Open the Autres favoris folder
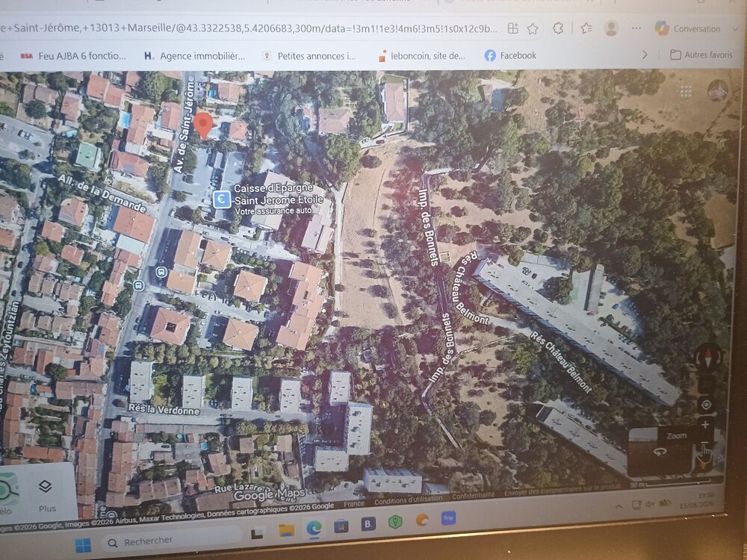This screenshot has height=560, width=747. (701, 55)
